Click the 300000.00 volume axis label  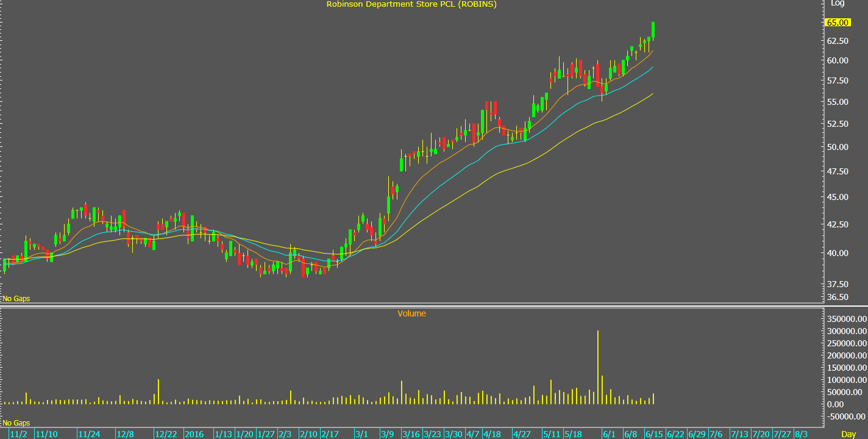pyautogui.click(x=846, y=331)
